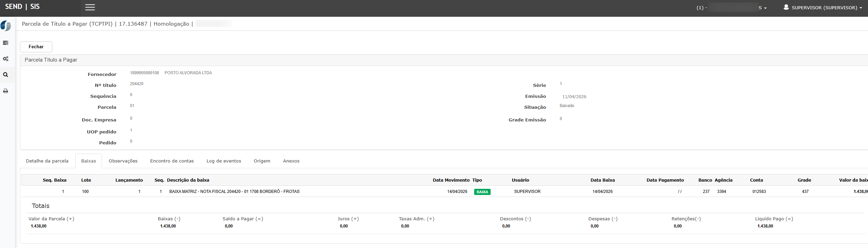Click the printer icon in sidebar
The width and height of the screenshot is (868, 248).
[5, 91]
